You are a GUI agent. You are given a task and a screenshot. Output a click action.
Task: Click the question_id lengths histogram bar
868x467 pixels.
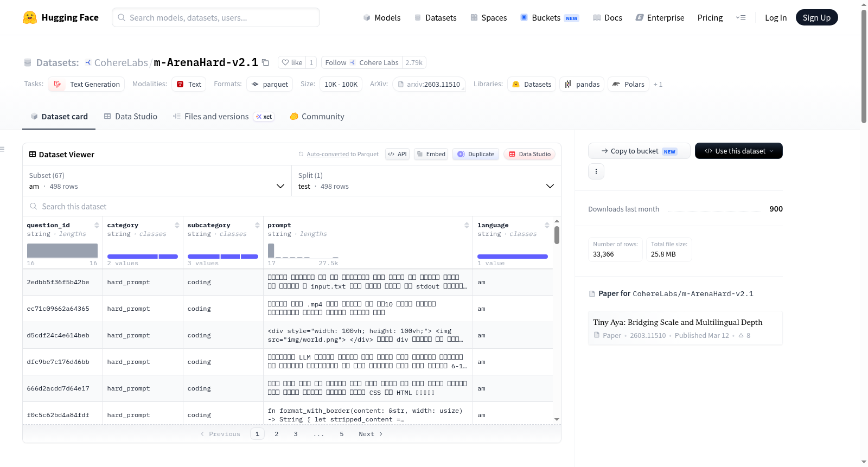click(x=62, y=251)
